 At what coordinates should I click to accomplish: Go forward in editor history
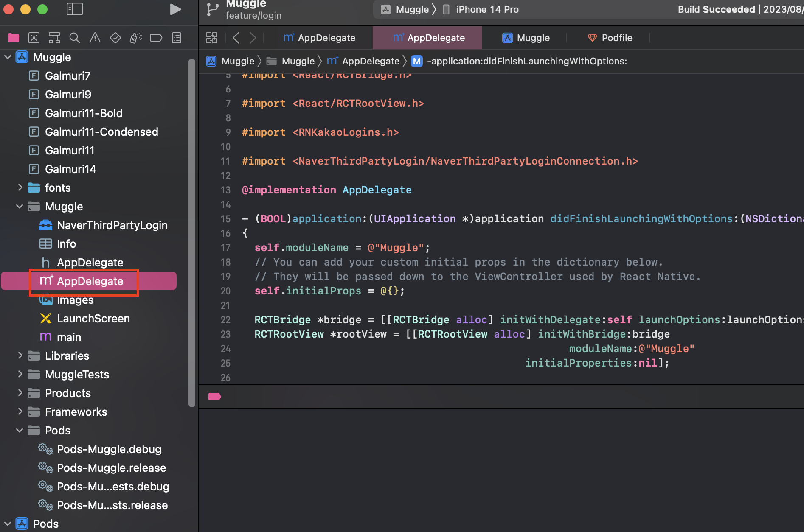[253, 38]
